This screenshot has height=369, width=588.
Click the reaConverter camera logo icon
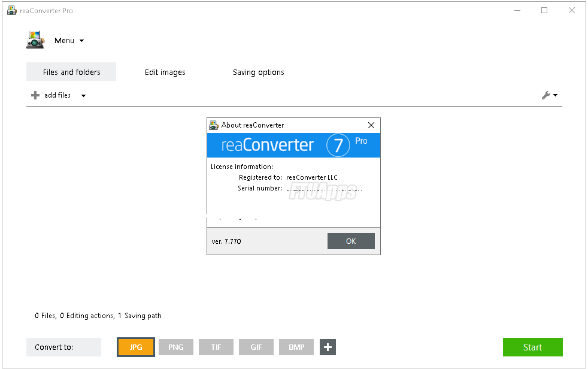[35, 40]
